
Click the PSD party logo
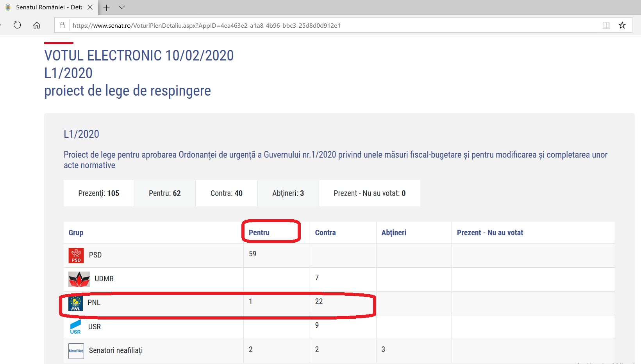(76, 256)
